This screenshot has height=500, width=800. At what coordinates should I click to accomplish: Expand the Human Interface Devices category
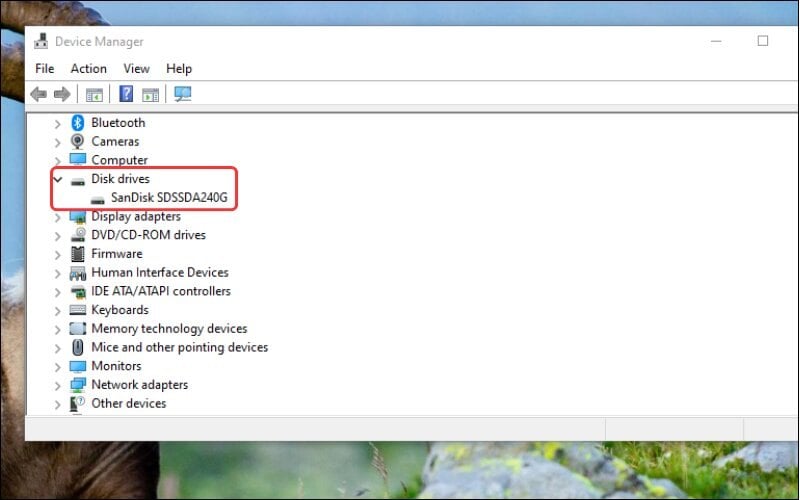[x=58, y=273]
